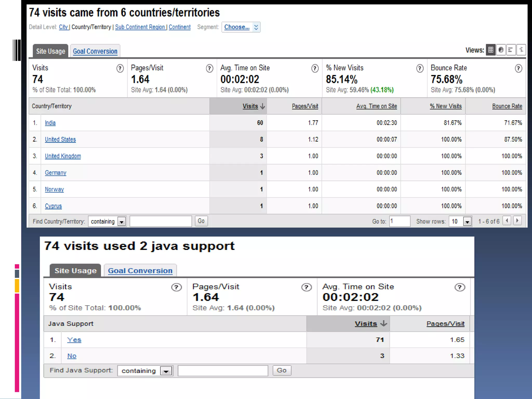Go to previous page arrow in pagination
This screenshot has height=399, width=532.
[507, 221]
